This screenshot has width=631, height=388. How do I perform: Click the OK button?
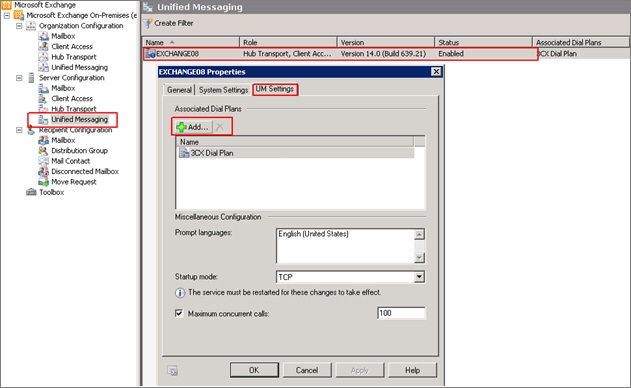click(x=254, y=370)
